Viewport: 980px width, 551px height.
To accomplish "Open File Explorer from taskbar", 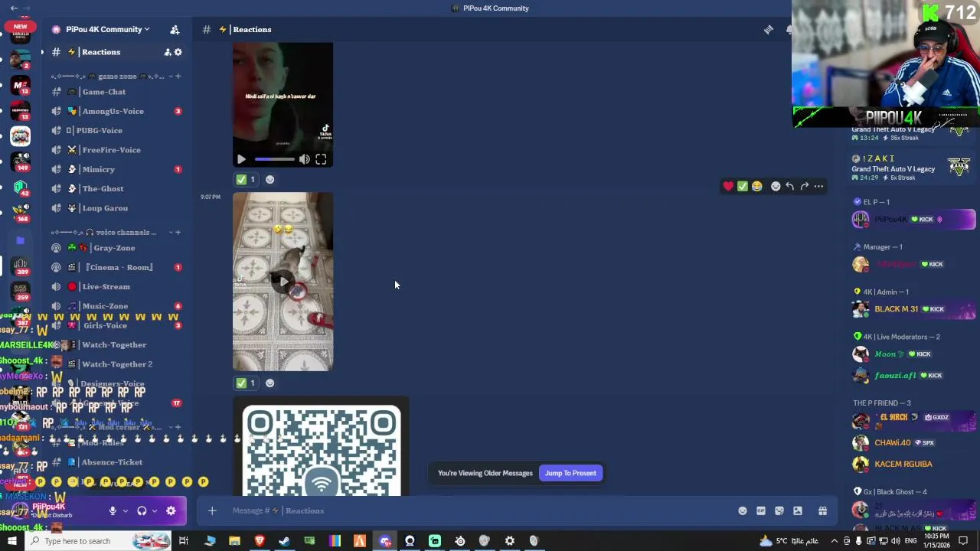I will (234, 541).
